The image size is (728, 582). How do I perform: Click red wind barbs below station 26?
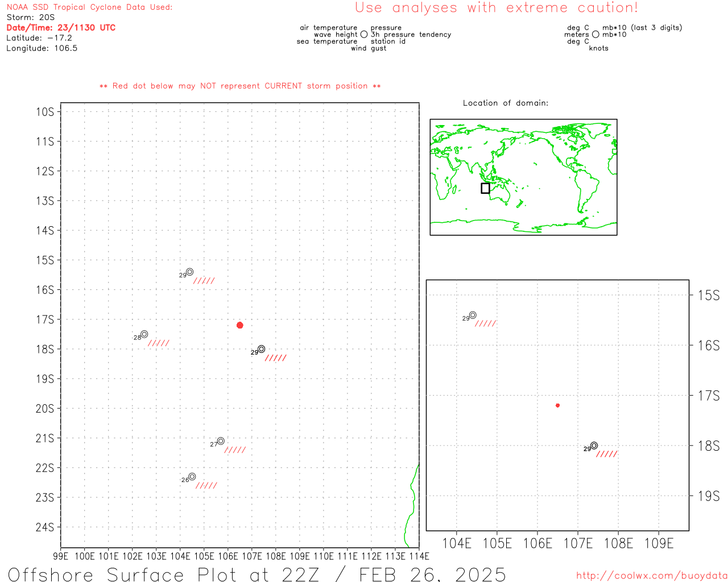click(206, 485)
